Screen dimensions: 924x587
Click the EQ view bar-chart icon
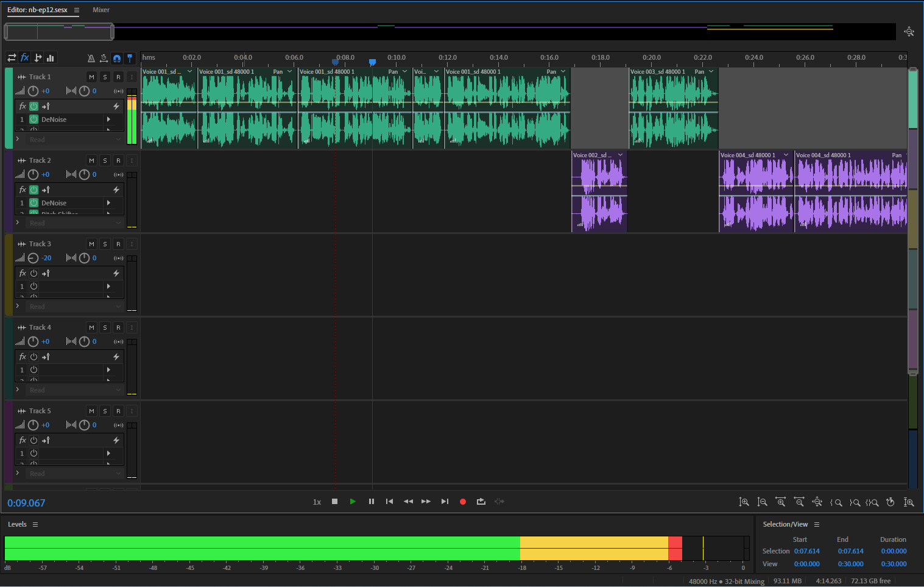click(x=51, y=58)
